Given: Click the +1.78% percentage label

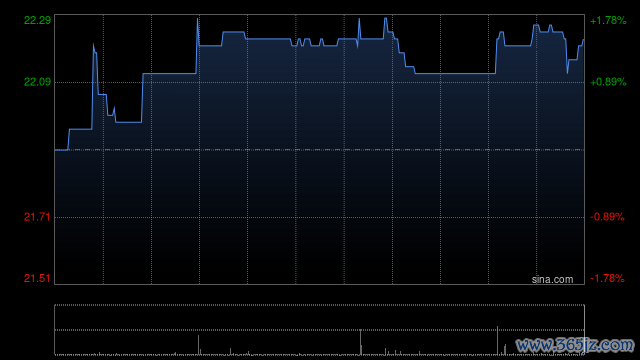Looking at the screenshot, I should pos(608,20).
